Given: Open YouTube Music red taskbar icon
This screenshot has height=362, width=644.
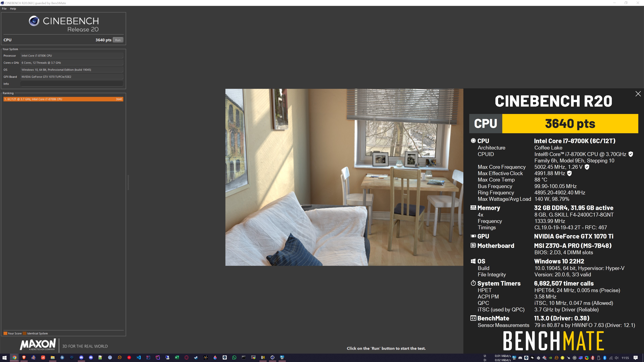Looking at the screenshot, I should click(x=129, y=357).
